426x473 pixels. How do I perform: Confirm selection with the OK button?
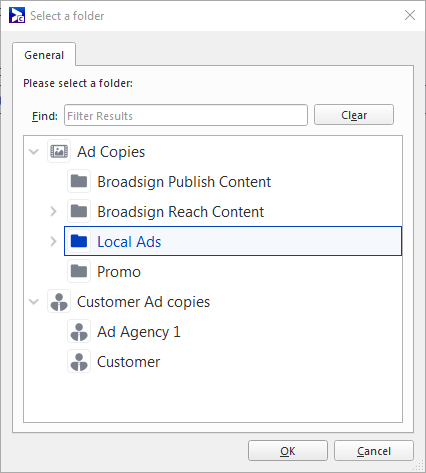point(288,451)
